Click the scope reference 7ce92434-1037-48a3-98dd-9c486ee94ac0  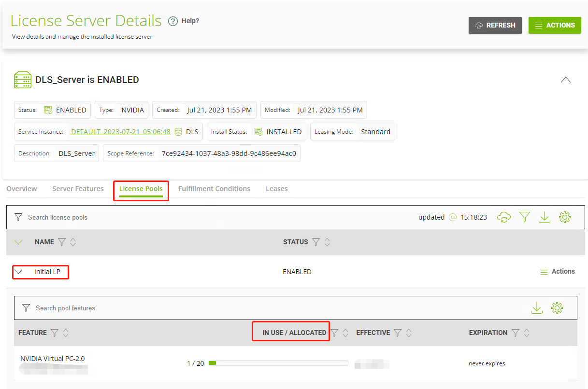click(x=229, y=153)
